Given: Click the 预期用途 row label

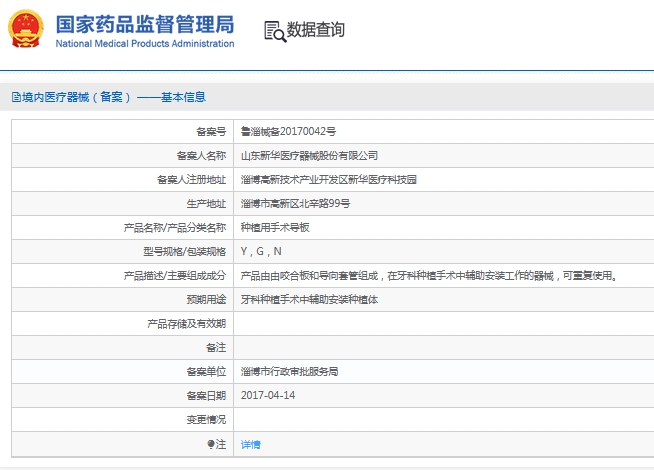Looking at the screenshot, I should tap(206, 299).
